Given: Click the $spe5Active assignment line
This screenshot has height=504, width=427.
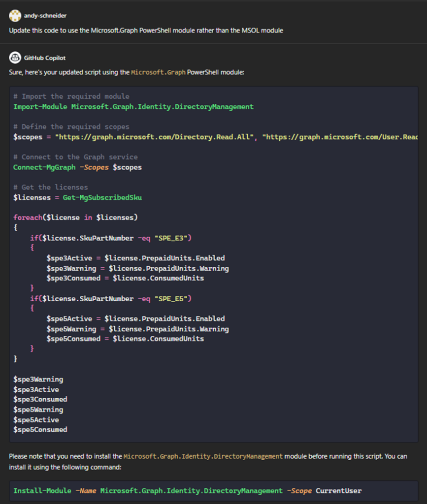Looking at the screenshot, I should pos(136,318).
